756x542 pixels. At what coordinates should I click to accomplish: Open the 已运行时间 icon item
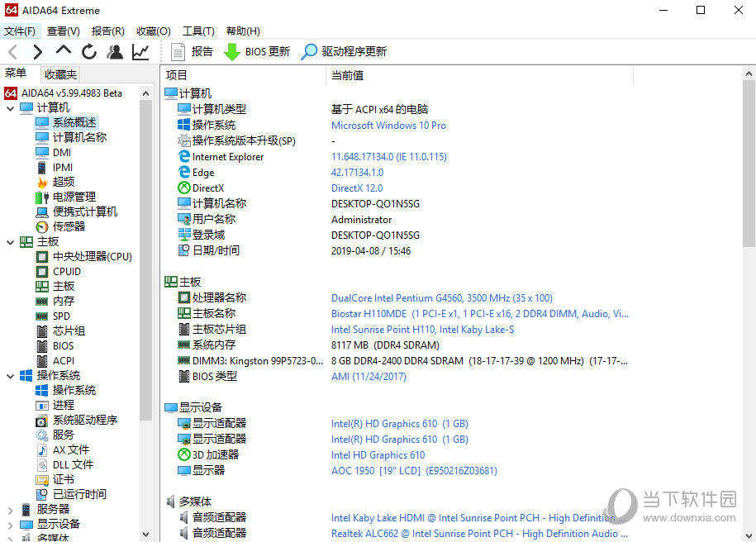click(x=71, y=494)
